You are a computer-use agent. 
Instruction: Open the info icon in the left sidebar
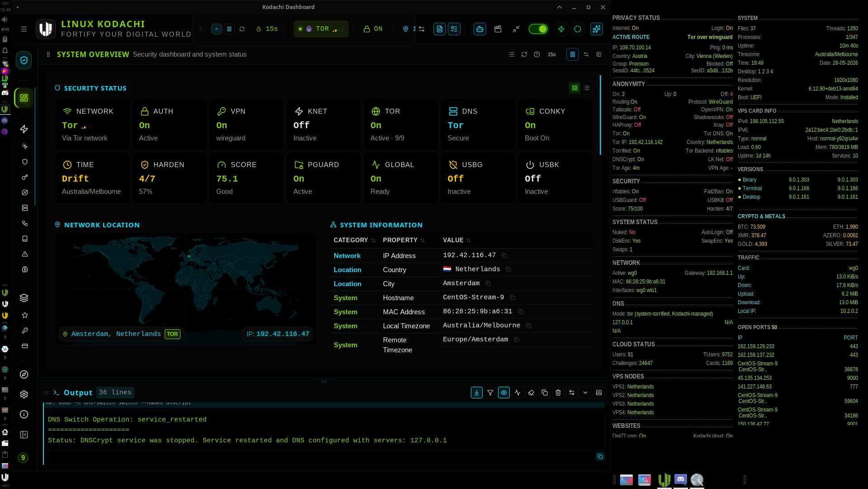coord(24,414)
